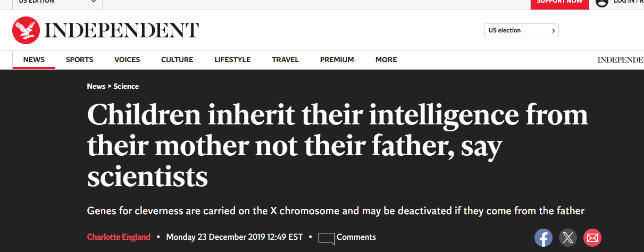
Task: Open the comments speech bubble icon
Action: [x=326, y=239]
